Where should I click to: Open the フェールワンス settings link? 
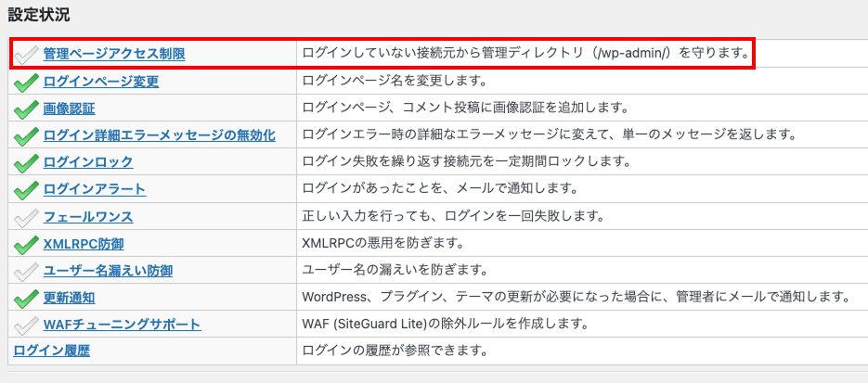click(87, 216)
